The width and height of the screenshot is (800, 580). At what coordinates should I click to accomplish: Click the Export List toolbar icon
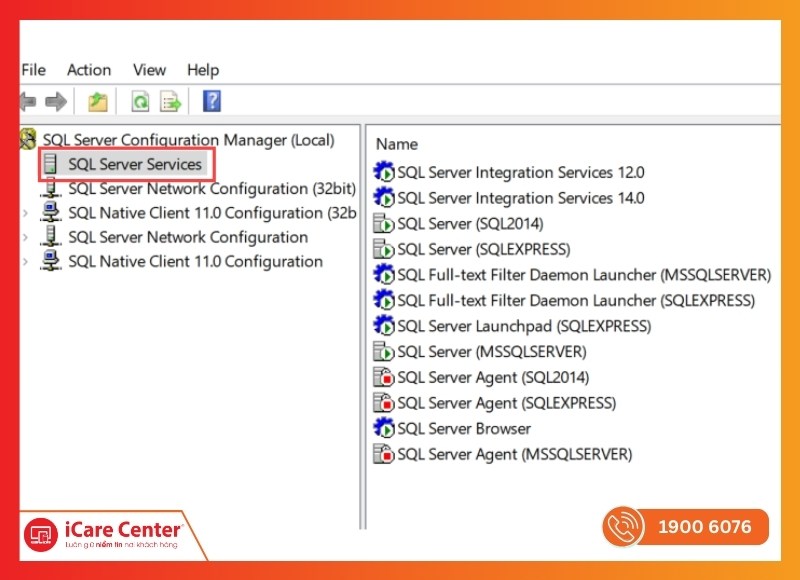pos(170,102)
